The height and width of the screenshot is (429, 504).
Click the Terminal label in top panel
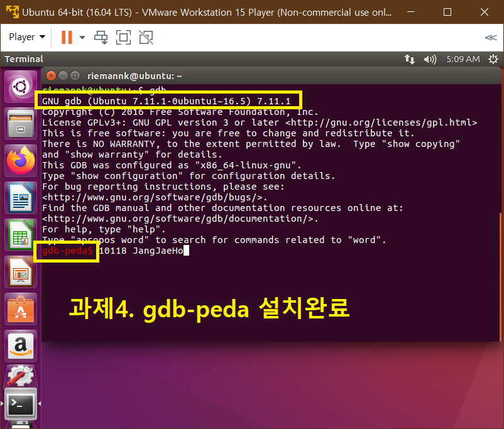coord(24,59)
